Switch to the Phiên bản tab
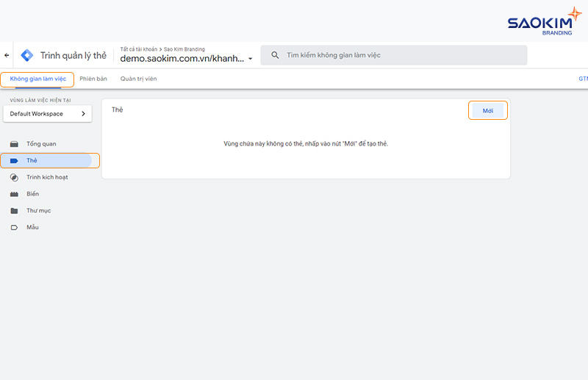 pyautogui.click(x=93, y=79)
